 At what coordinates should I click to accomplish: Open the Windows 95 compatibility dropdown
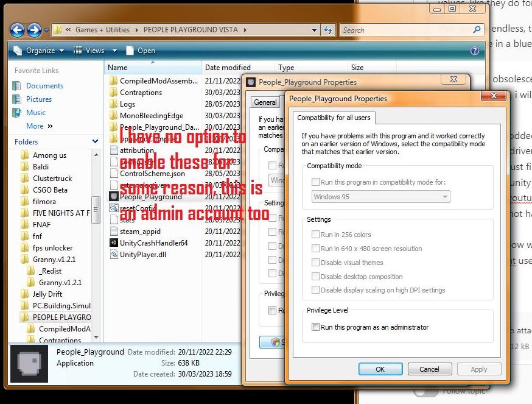(380, 197)
